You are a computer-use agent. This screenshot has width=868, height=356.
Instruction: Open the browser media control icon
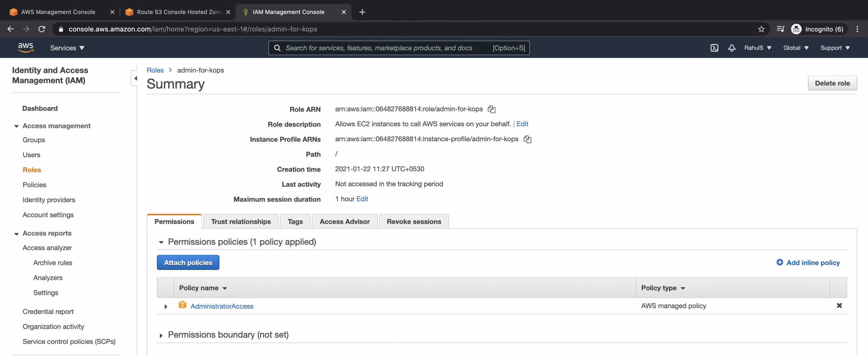coord(780,29)
